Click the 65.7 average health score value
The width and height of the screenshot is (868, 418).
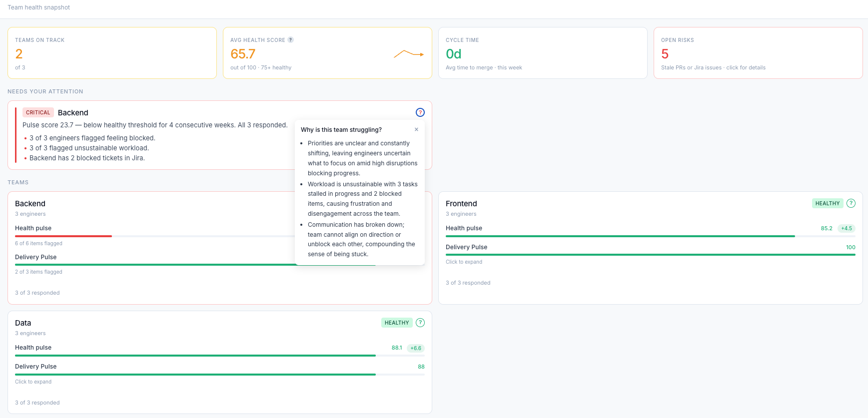pos(243,54)
